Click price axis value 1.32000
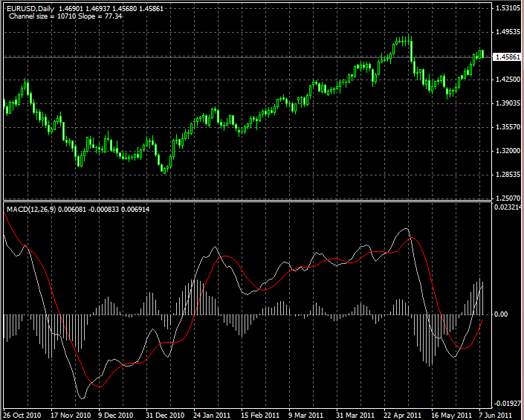The width and height of the screenshot is (524, 420). tap(508, 151)
